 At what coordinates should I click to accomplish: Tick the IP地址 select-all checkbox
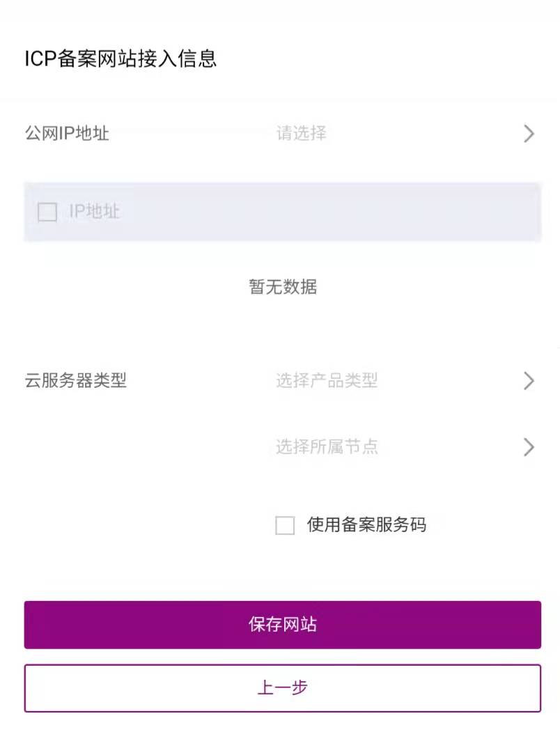coord(47,212)
